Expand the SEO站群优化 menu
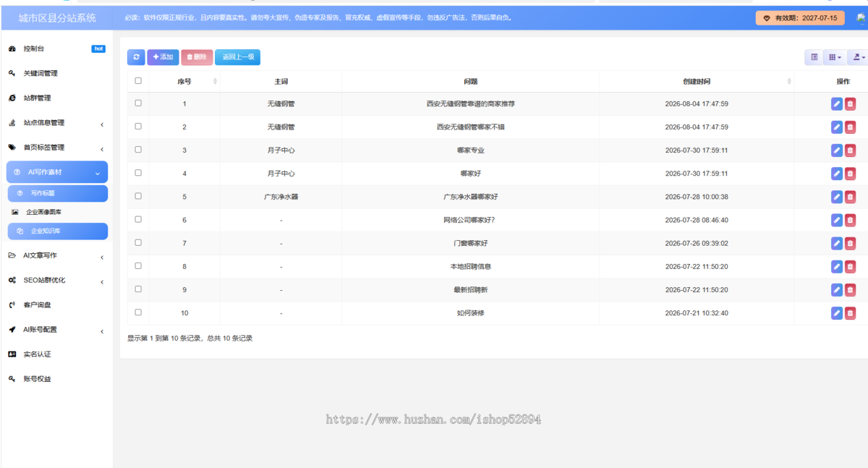This screenshot has width=868, height=468. (x=56, y=281)
